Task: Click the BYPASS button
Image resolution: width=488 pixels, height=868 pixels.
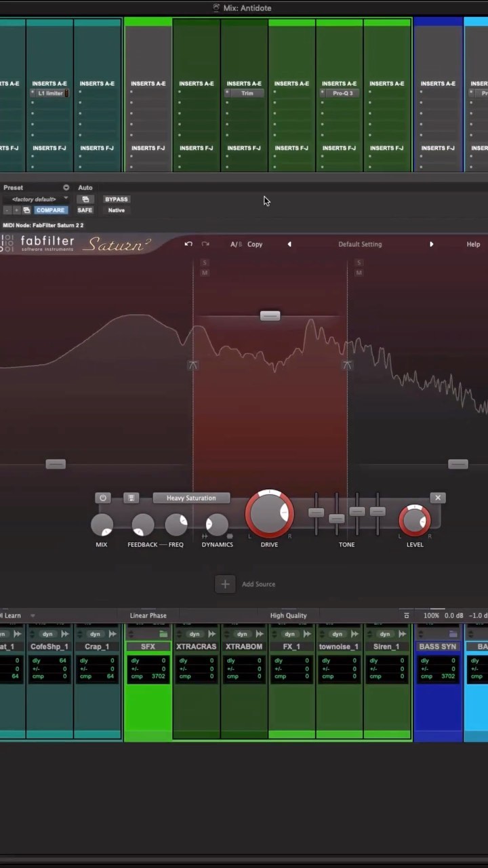Action: pyautogui.click(x=116, y=199)
